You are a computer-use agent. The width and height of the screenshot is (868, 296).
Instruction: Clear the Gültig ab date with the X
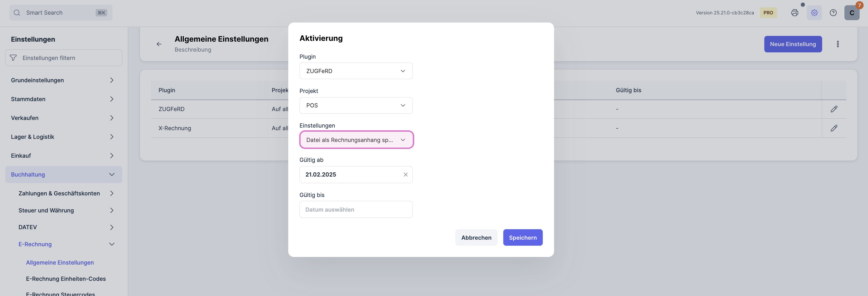pyautogui.click(x=405, y=174)
